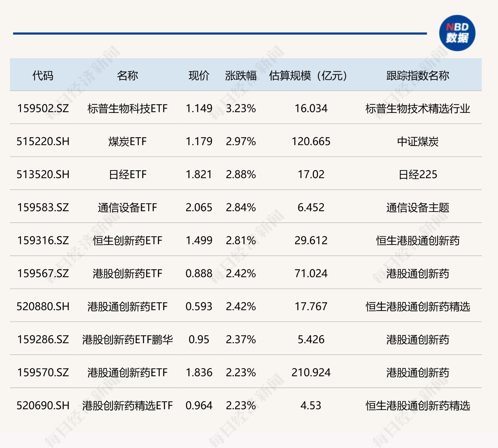498x448 pixels.
Task: Click the 日经225 tracking index cell
Action: click(418, 175)
